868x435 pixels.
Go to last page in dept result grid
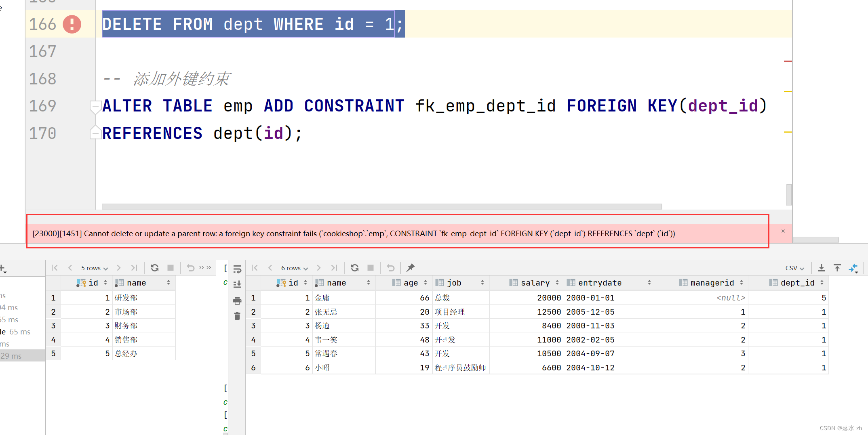pos(134,268)
